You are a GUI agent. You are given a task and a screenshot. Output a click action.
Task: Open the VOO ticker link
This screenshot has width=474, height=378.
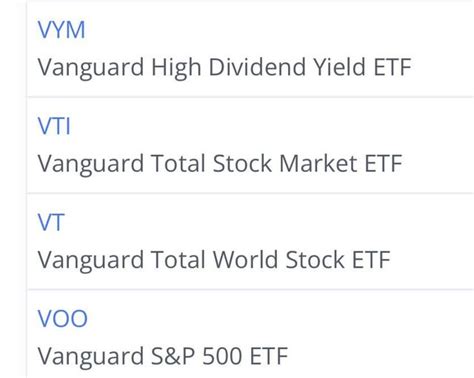pos(62,318)
